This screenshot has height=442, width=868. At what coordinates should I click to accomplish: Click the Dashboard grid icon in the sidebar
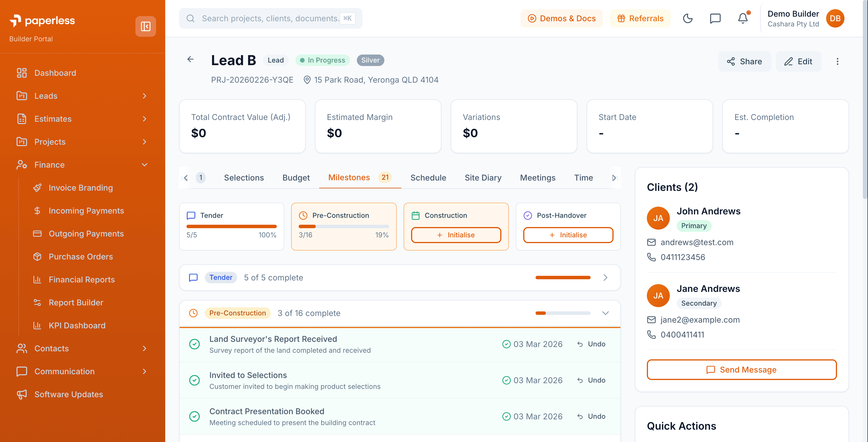[x=22, y=73]
